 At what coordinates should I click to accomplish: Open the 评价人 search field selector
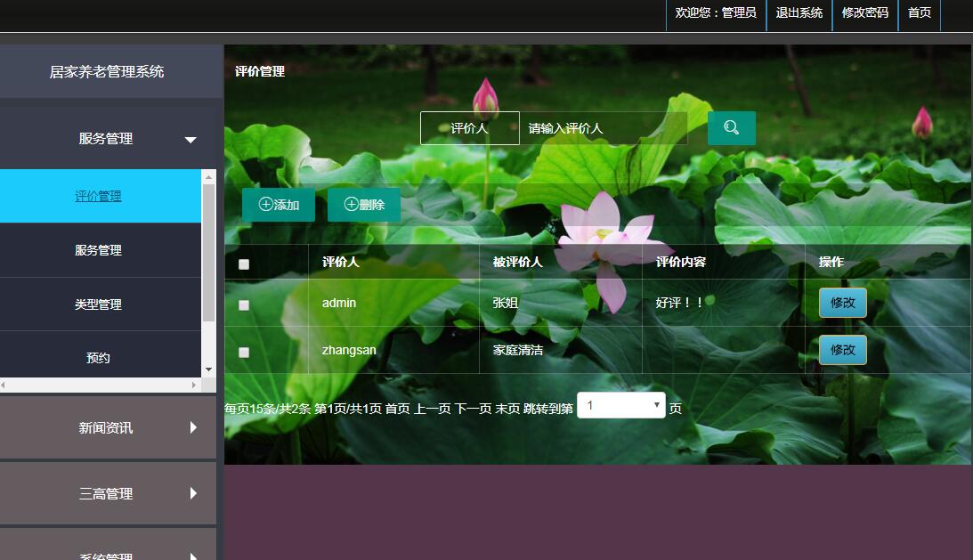click(470, 128)
